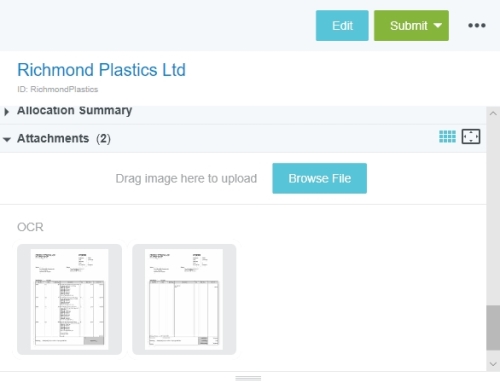Expand the Allocation Summary section
This screenshot has width=500, height=383.
click(7, 111)
